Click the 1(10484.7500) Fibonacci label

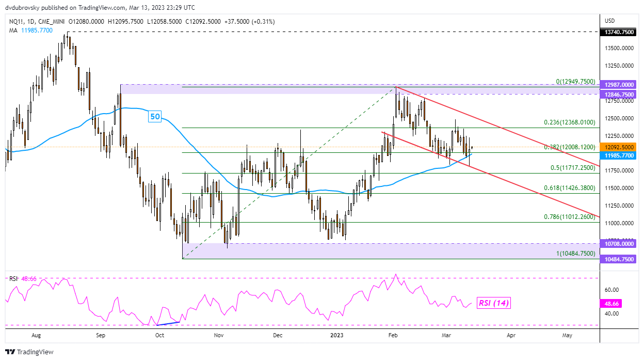575,254
